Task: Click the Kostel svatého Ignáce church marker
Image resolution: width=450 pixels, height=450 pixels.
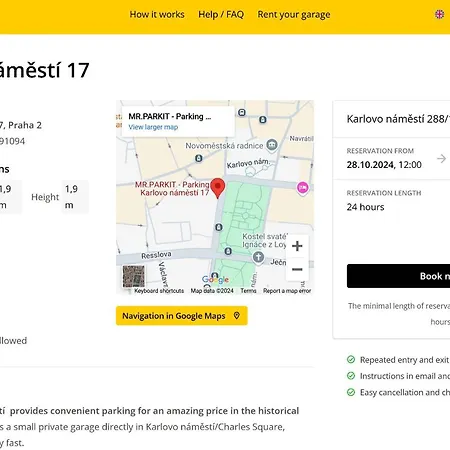Action: [258, 257]
